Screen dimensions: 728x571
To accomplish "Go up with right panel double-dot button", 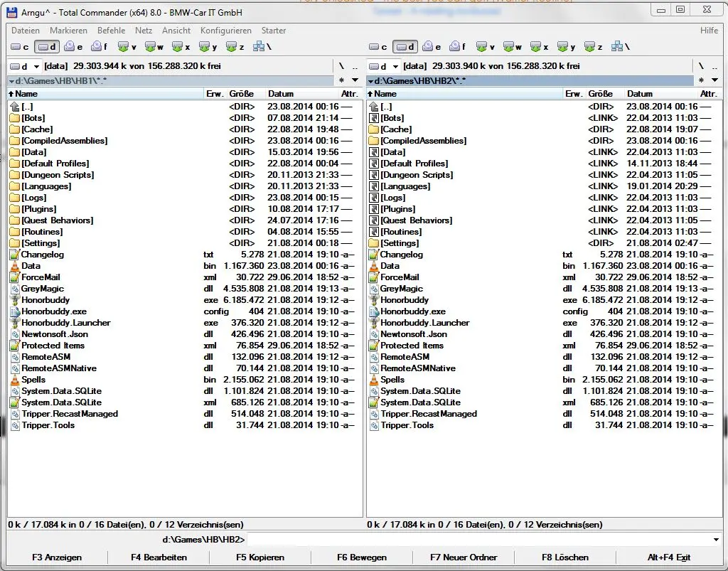I will (x=714, y=66).
